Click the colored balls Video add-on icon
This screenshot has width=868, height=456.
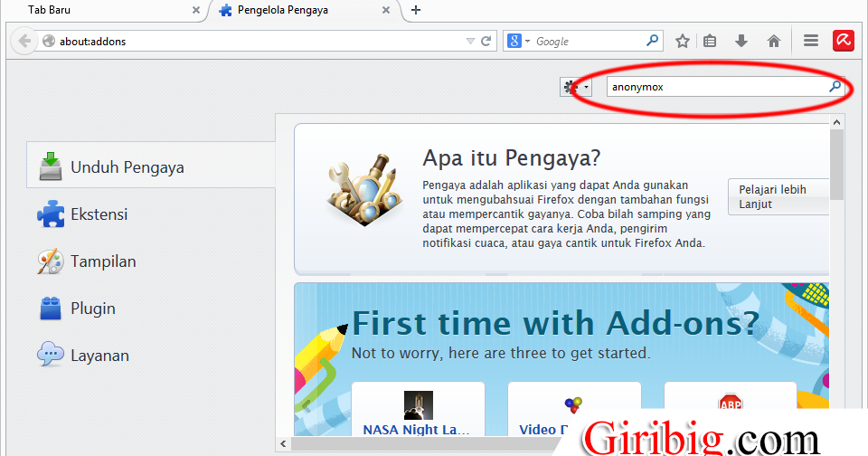pos(573,404)
